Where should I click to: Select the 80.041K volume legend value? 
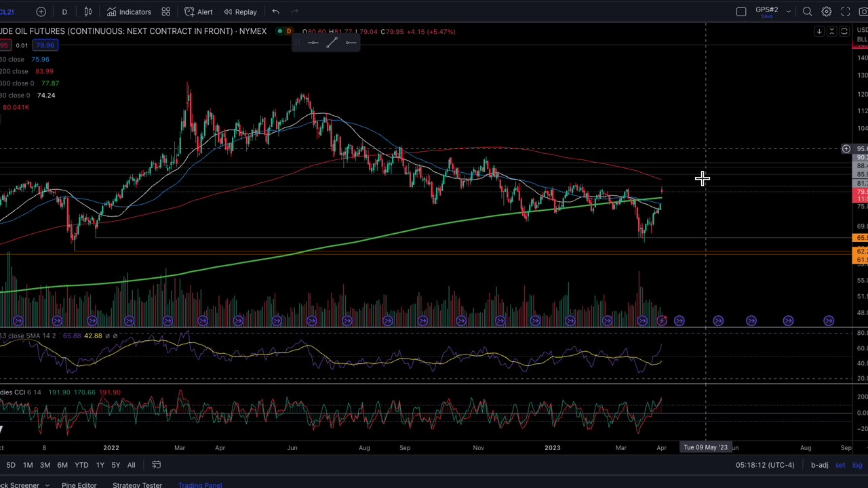click(16, 107)
